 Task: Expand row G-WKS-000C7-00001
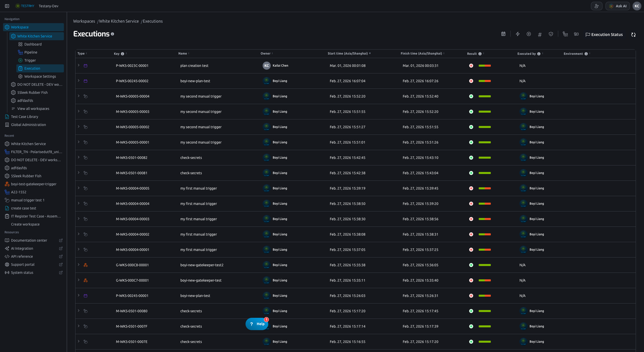point(78,280)
